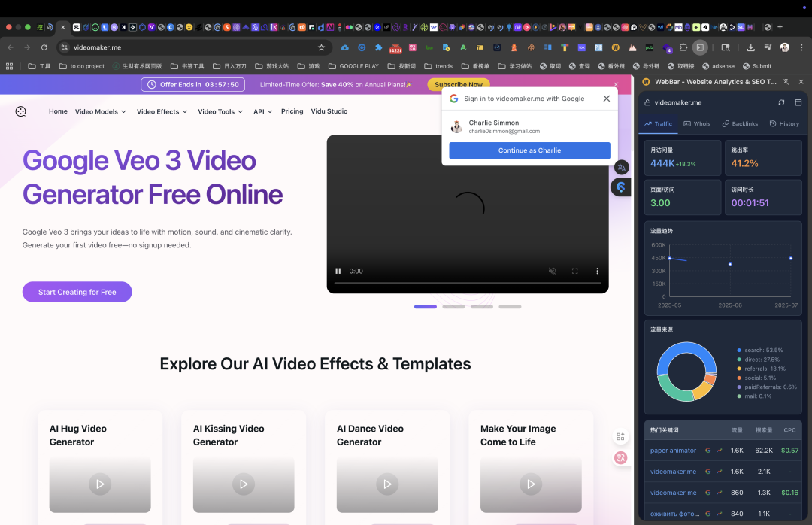This screenshot has height=525, width=812.
Task: Play the AI Hug Video thumbnail
Action: [100, 484]
